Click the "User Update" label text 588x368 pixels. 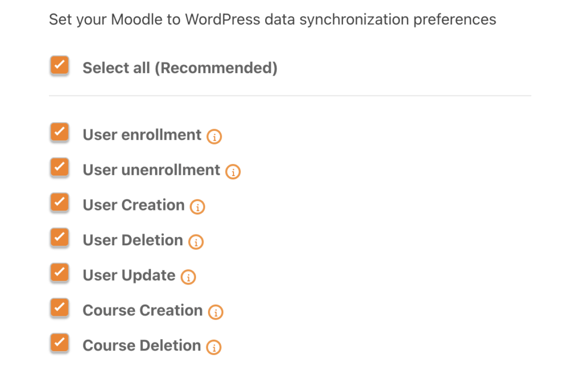129,276
